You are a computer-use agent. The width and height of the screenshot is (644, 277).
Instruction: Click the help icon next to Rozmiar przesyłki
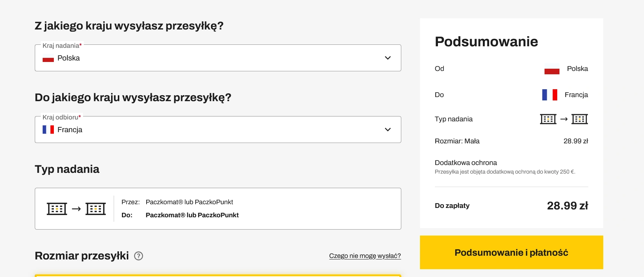point(138,256)
